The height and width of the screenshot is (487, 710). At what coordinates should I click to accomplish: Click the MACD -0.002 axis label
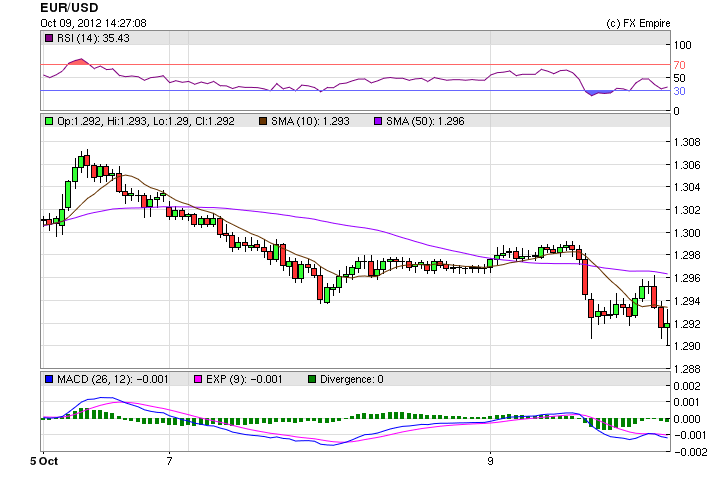point(690,452)
